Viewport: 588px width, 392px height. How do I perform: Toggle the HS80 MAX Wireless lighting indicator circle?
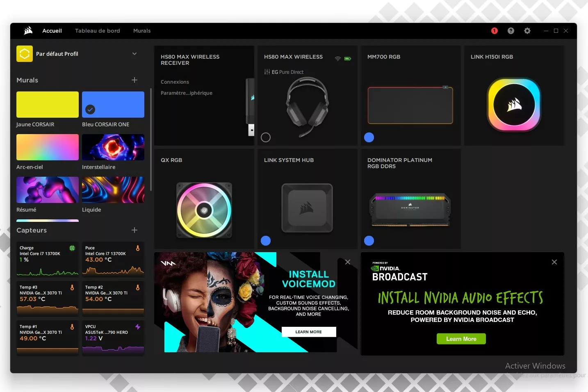click(x=266, y=137)
